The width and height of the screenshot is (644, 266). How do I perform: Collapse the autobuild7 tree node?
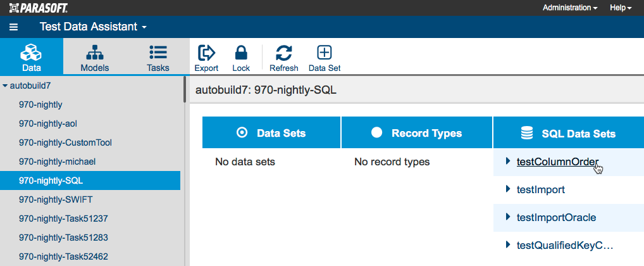pyautogui.click(x=5, y=86)
